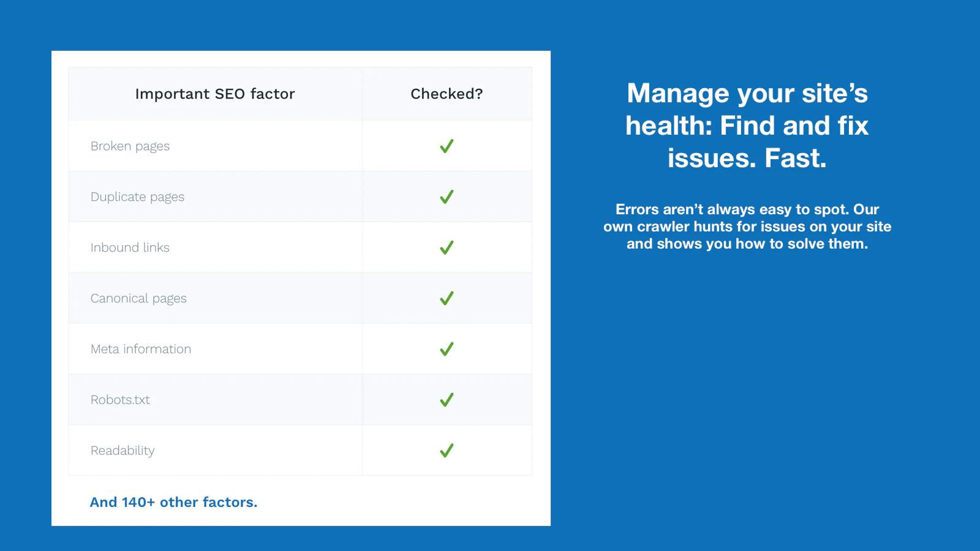The image size is (980, 551).
Task: Click the green checkmark for Duplicate pages
Action: (447, 197)
